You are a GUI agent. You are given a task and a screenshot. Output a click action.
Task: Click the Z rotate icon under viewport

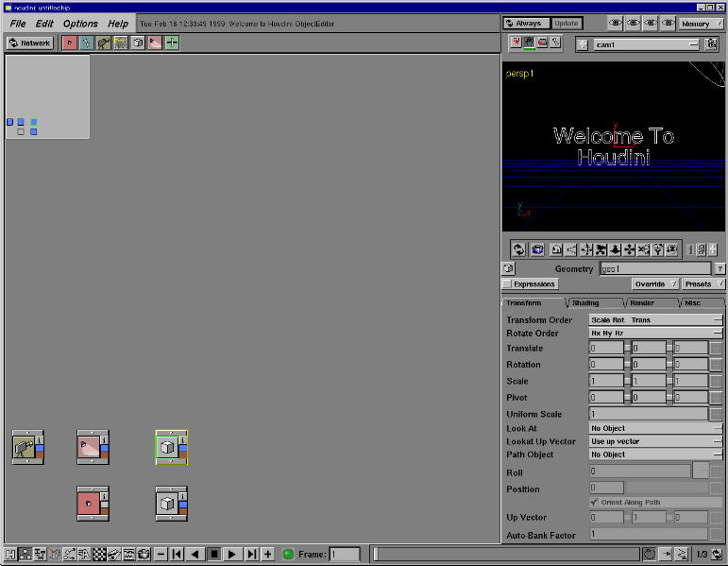click(672, 250)
